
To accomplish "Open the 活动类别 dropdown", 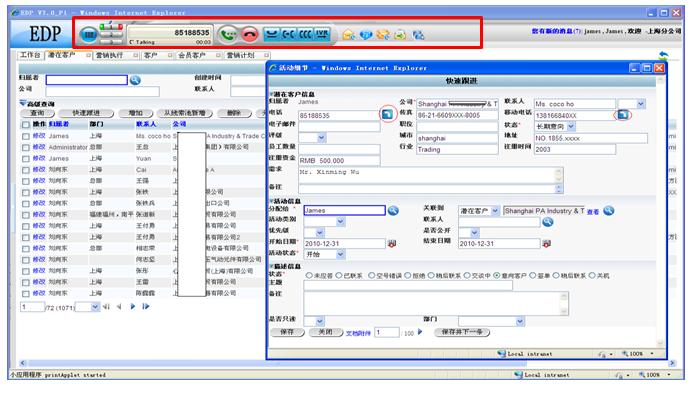I will (x=340, y=221).
